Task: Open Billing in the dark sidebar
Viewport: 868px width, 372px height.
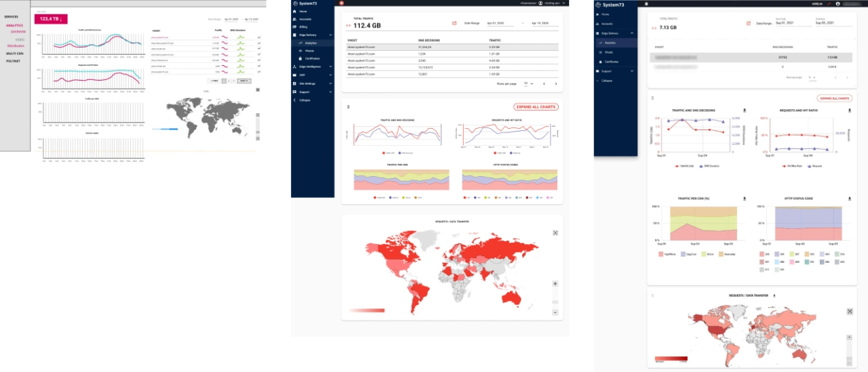Action: pos(304,26)
